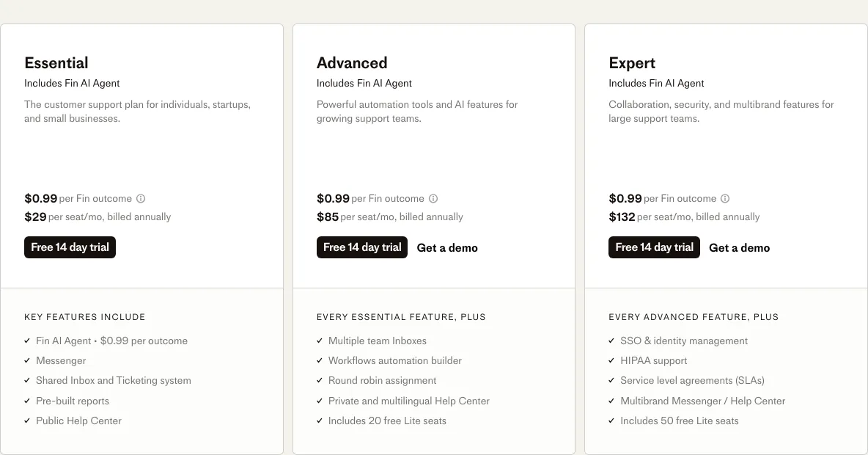Select the Advanced plan heading
The height and width of the screenshot is (455, 868).
click(352, 63)
